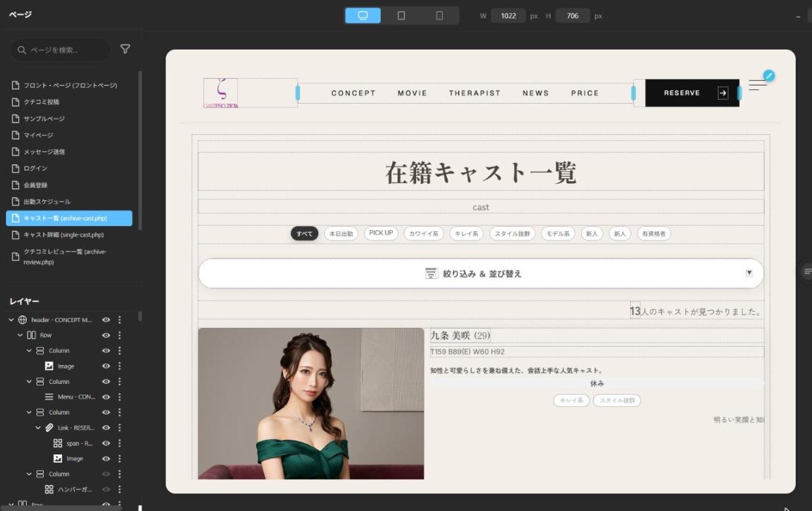The image size is (812, 511).
Task: Click the layers panel horizontal scrollbar
Action: point(61,508)
